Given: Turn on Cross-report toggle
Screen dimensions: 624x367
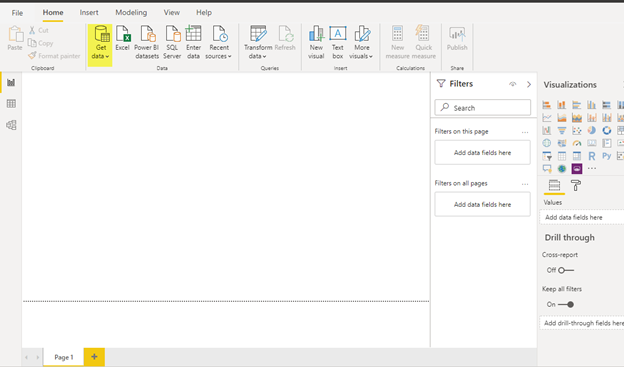Looking at the screenshot, I should [x=566, y=270].
